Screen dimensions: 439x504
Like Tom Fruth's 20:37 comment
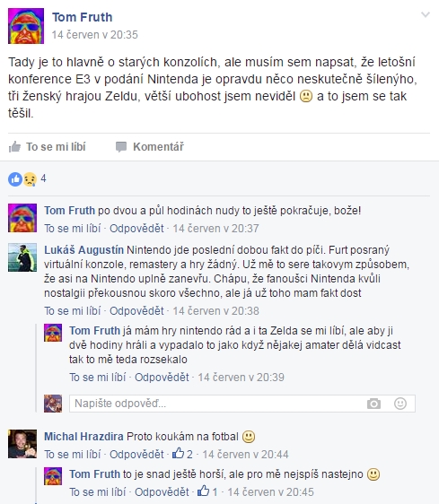point(73,229)
